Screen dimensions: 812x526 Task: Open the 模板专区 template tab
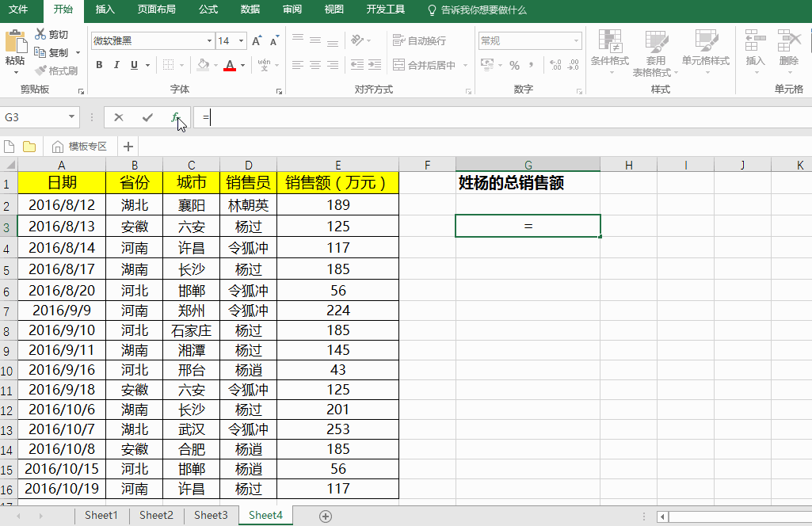coord(80,147)
